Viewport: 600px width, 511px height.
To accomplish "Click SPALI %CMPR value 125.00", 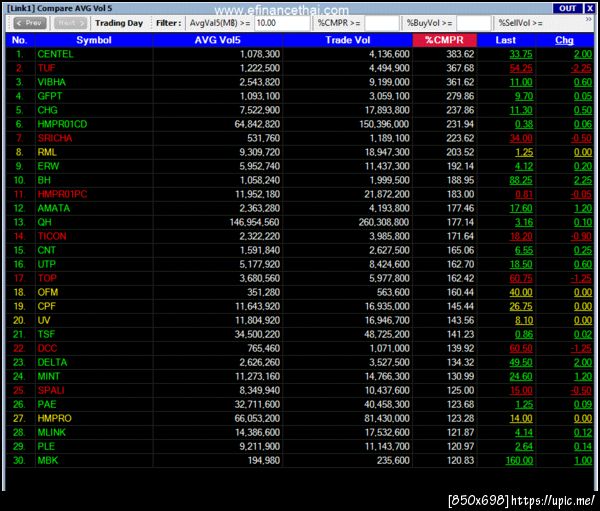I will (461, 390).
